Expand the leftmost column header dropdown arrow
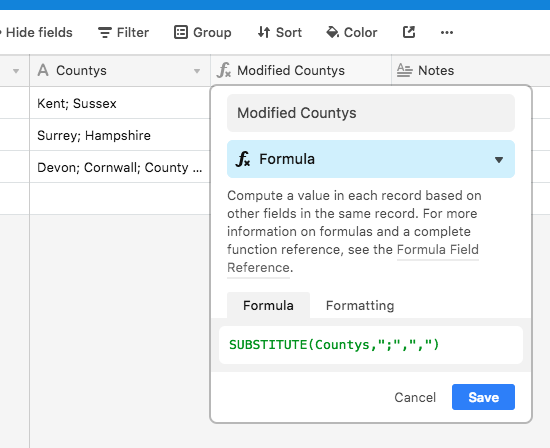The image size is (550, 448). point(16,71)
